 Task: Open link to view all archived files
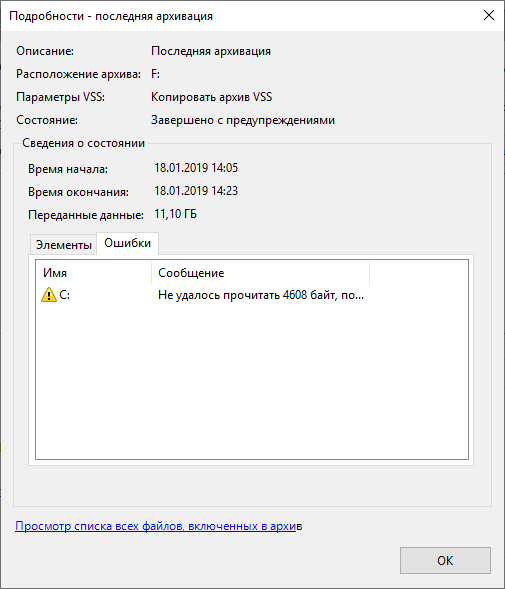coord(159,526)
